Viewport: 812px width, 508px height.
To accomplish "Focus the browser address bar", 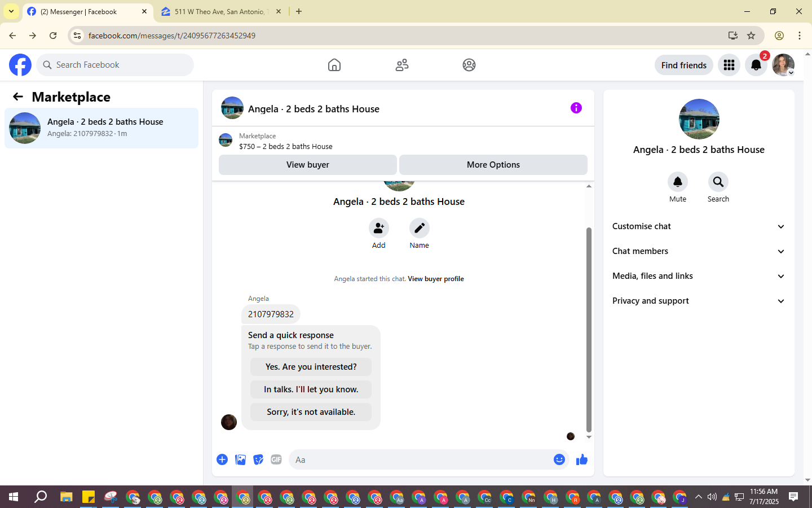I will point(405,36).
